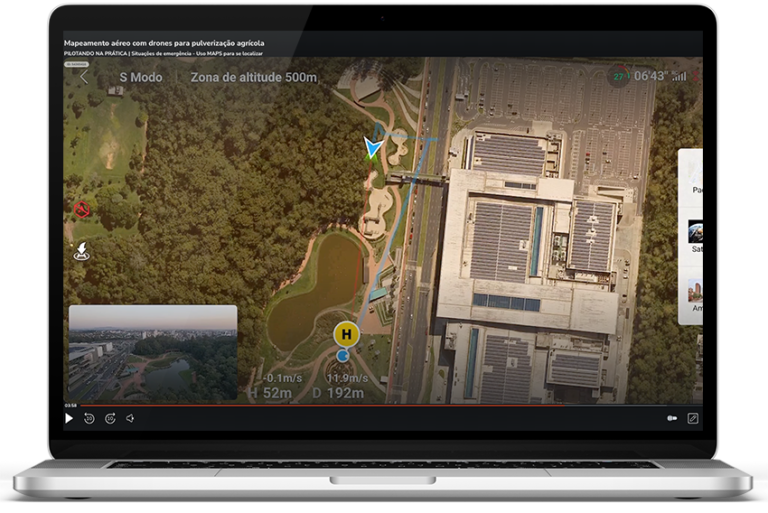
Task: Click the 06'43" remaining flight time
Action: pos(651,76)
